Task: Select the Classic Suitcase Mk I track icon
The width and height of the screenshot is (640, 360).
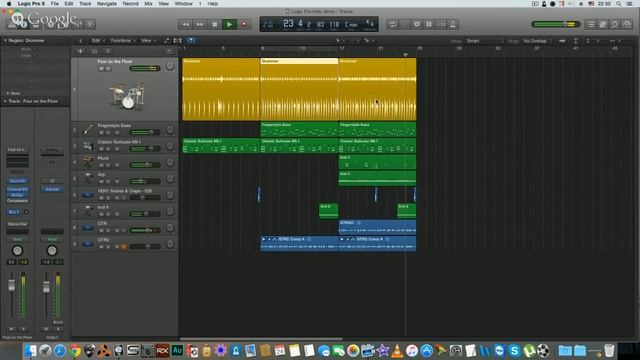Action: [x=87, y=146]
